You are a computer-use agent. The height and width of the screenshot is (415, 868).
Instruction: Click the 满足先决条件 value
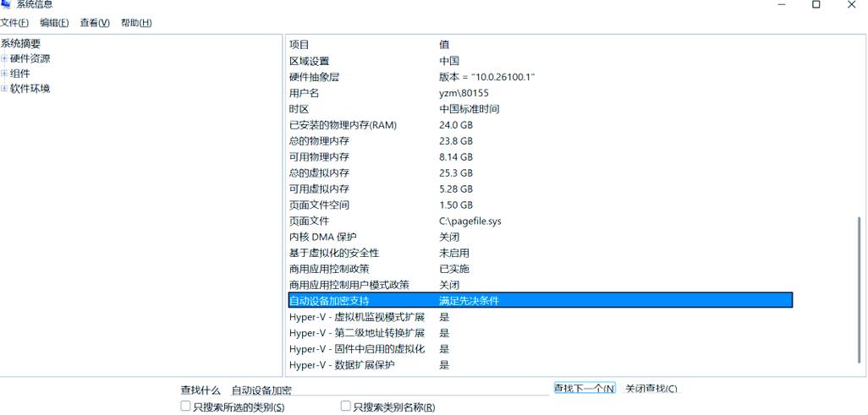(469, 301)
